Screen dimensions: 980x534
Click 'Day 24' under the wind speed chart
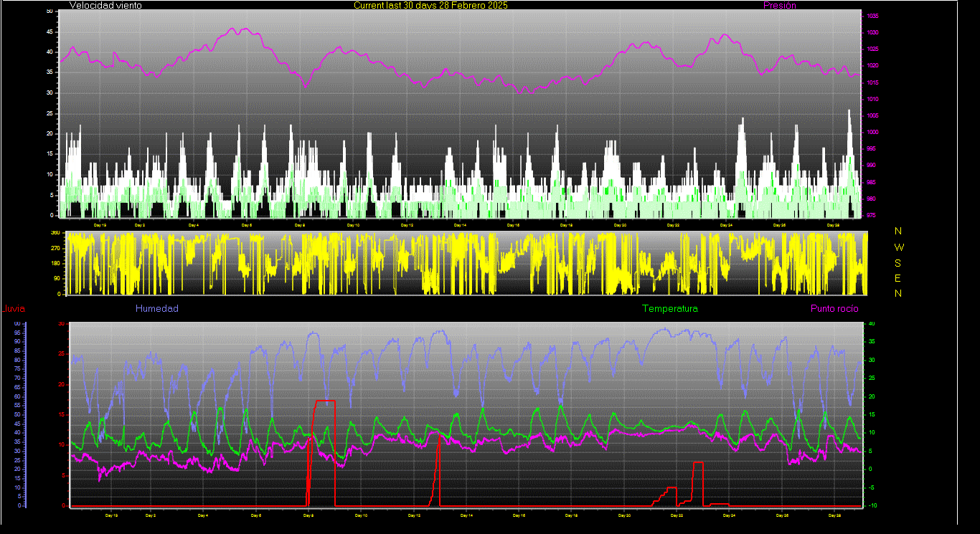pyautogui.click(x=727, y=225)
